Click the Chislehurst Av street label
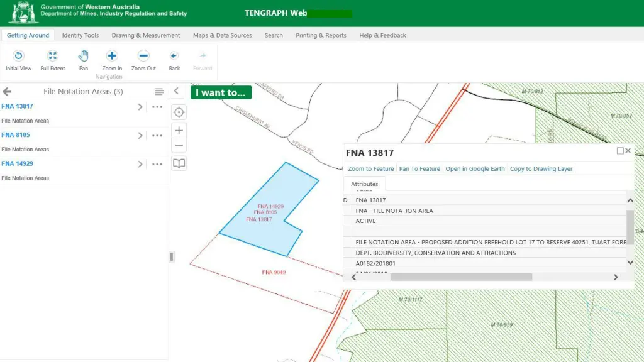The image size is (644, 362). coord(253,118)
